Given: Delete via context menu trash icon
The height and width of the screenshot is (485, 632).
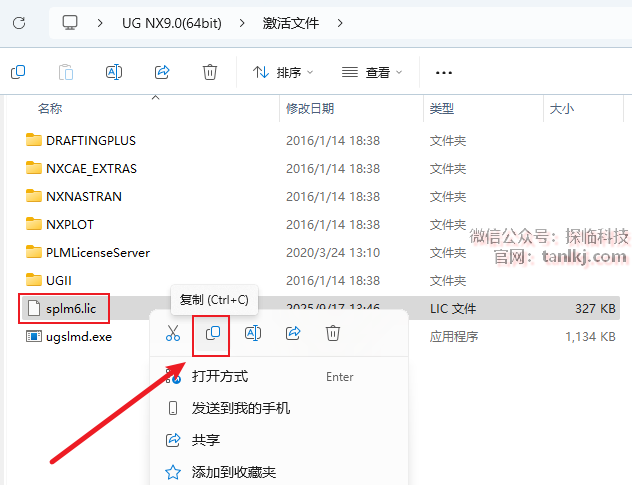Looking at the screenshot, I should (333, 333).
